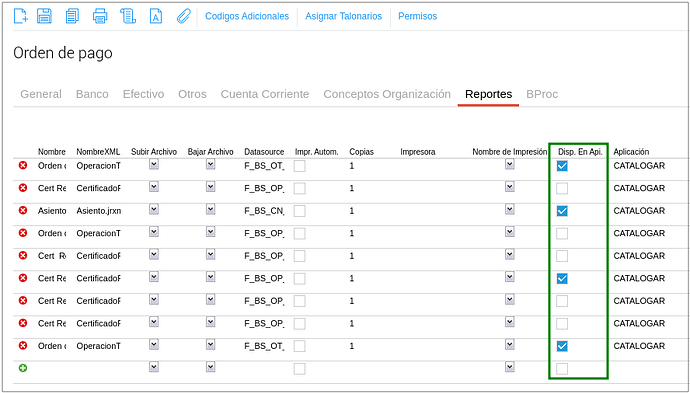Click the Aplicación column header
The image size is (690, 393).
(631, 152)
